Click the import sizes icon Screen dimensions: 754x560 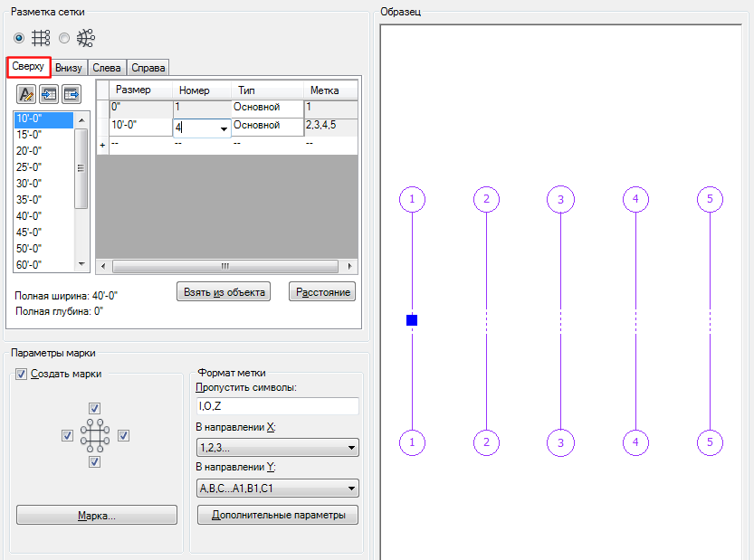pyautogui.click(x=49, y=94)
